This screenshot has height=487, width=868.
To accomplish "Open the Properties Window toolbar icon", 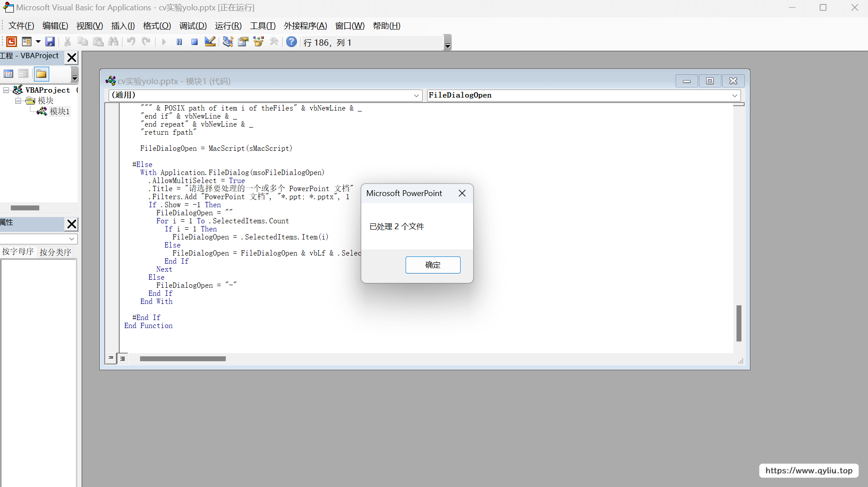I will (243, 42).
